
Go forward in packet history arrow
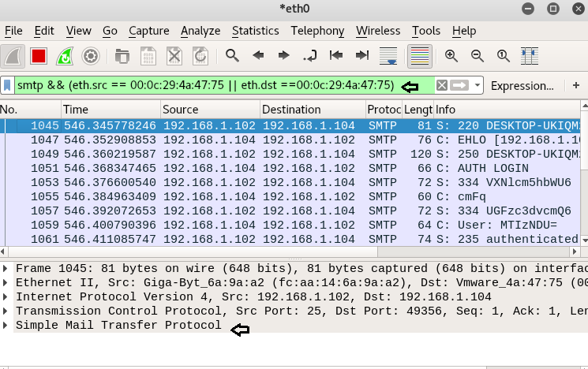point(284,56)
